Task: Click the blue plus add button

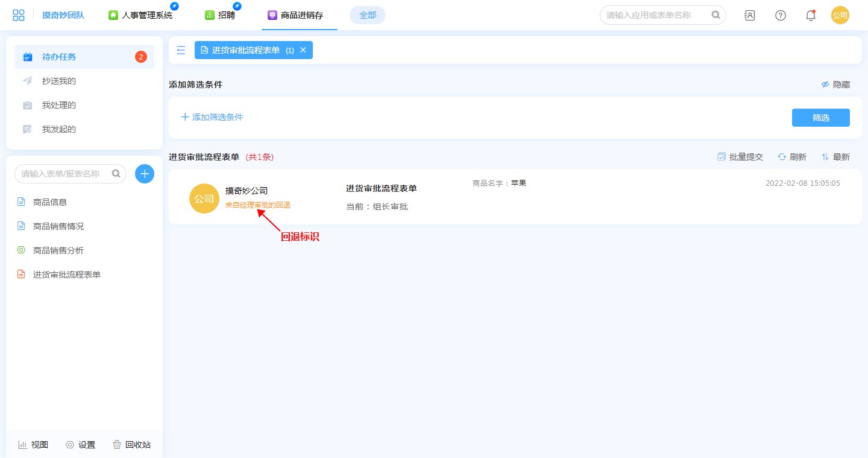Action: coord(145,174)
